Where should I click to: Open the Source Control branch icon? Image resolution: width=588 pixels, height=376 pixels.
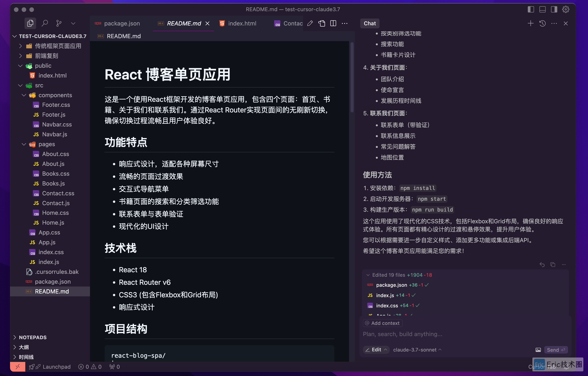(x=59, y=24)
